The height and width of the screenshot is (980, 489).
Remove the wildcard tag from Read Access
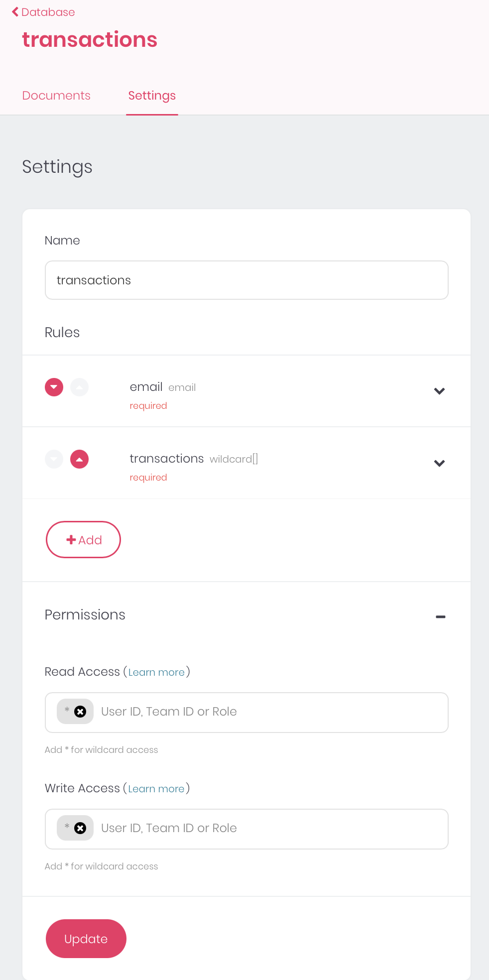click(80, 712)
